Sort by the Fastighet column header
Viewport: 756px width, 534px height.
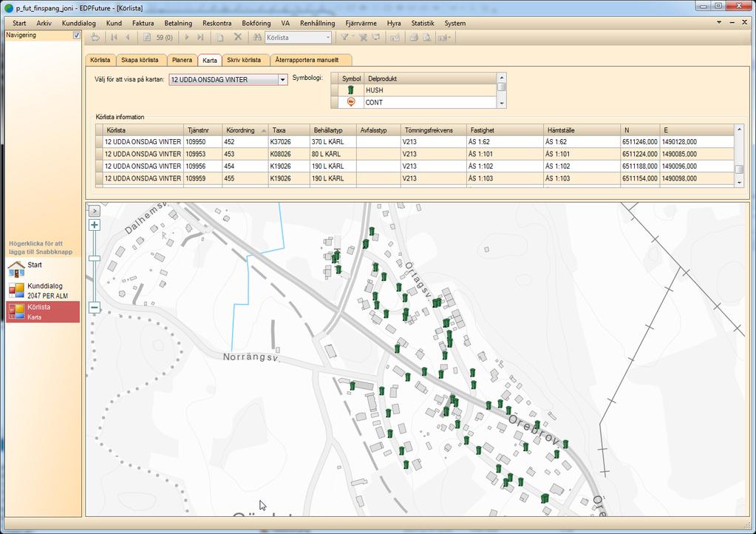tap(505, 130)
